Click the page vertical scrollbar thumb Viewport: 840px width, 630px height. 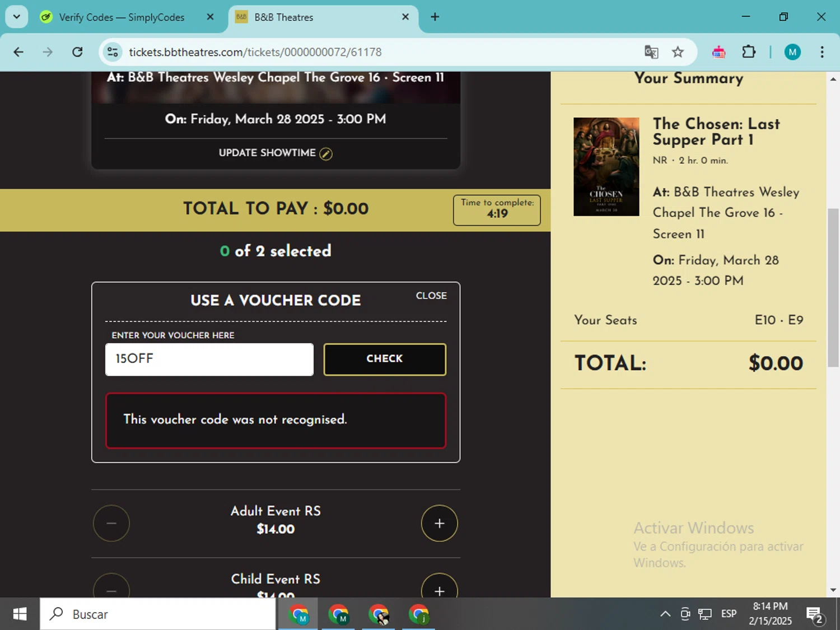click(833, 287)
